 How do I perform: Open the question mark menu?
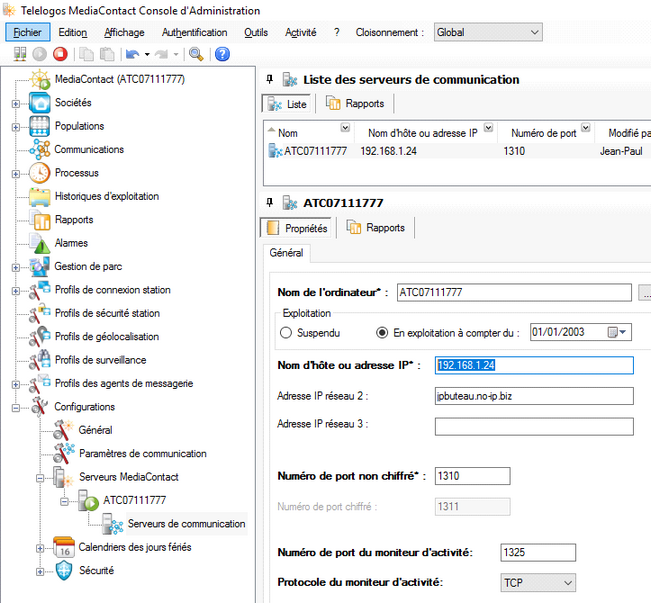337,32
